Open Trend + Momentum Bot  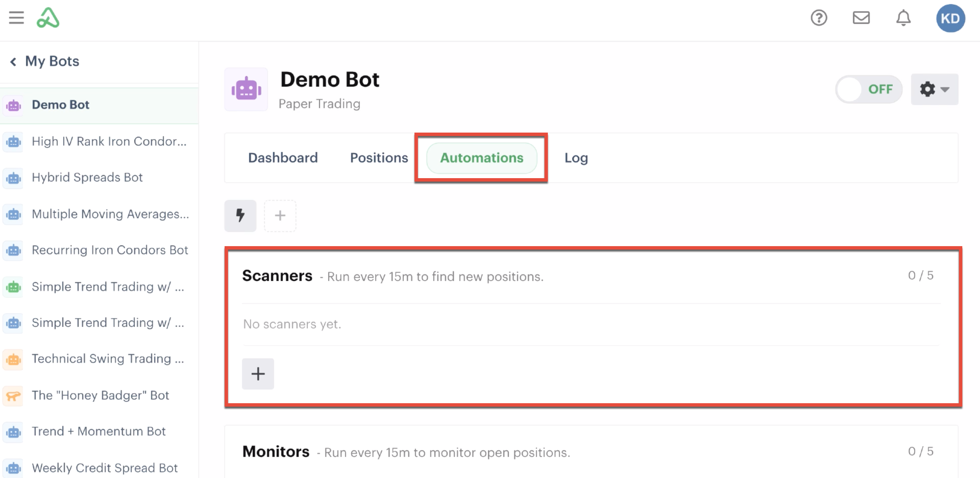coord(99,432)
